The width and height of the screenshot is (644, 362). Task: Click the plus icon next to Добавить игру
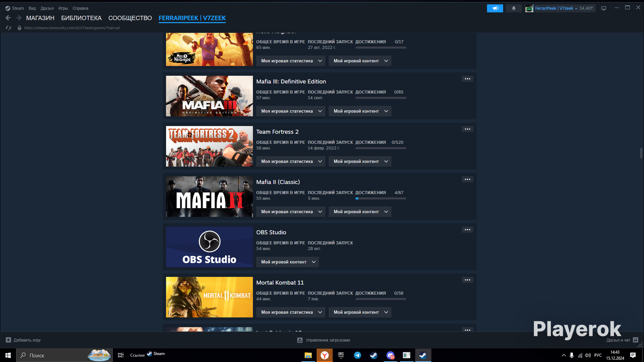coord(8,340)
